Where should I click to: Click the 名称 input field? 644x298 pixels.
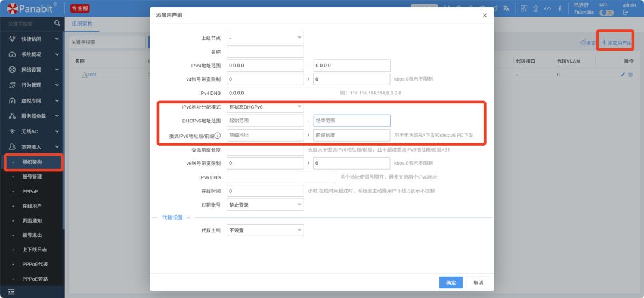[265, 52]
